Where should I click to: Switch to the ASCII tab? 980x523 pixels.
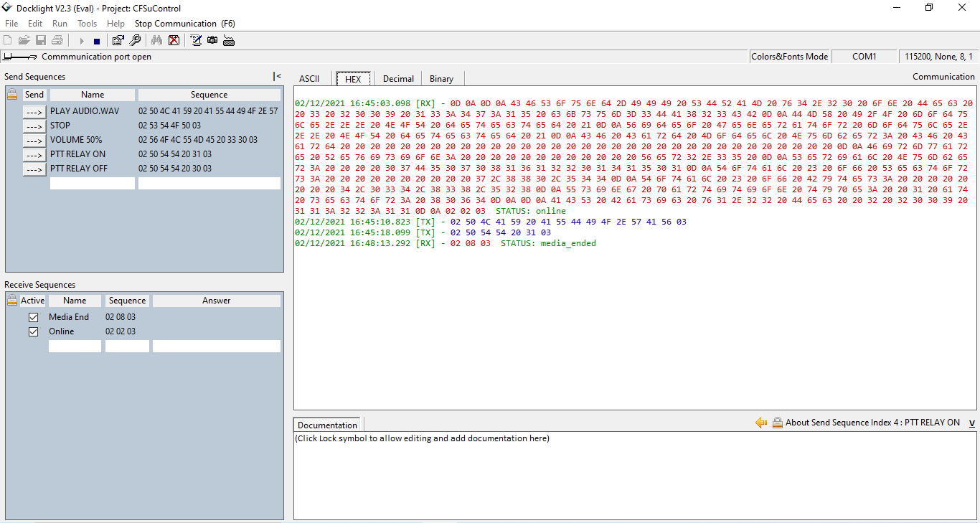309,79
